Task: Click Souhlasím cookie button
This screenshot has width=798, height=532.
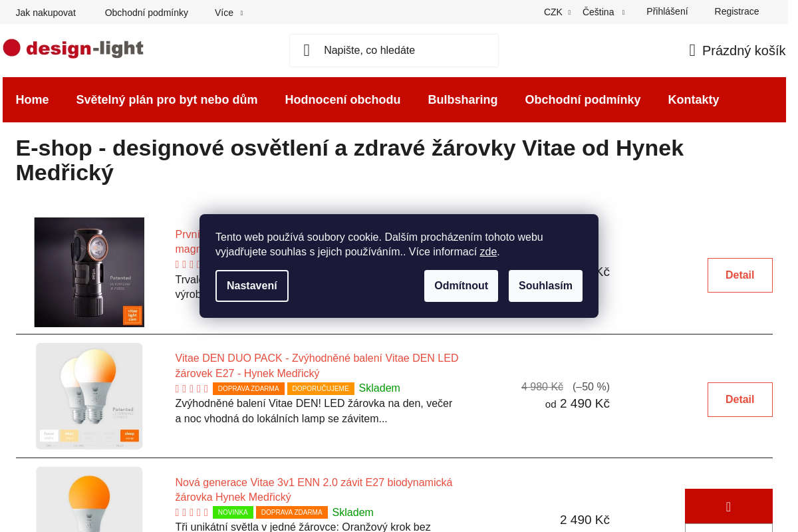Action: (545, 286)
